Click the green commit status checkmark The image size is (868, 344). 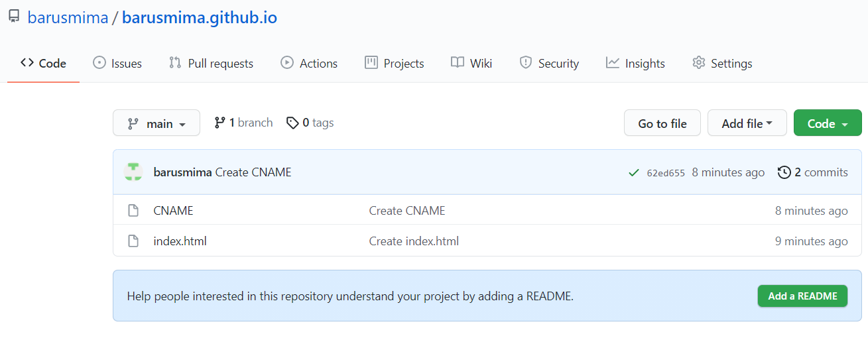click(x=633, y=173)
